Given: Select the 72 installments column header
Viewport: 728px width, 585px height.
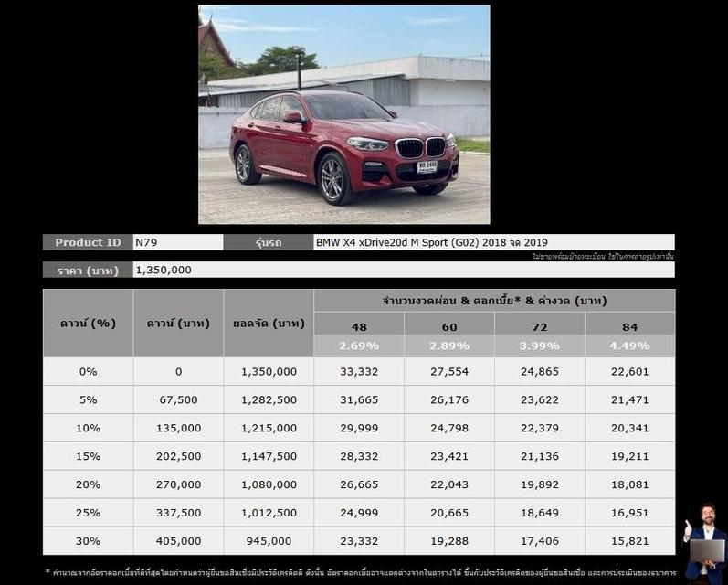Looking at the screenshot, I should [540, 326].
